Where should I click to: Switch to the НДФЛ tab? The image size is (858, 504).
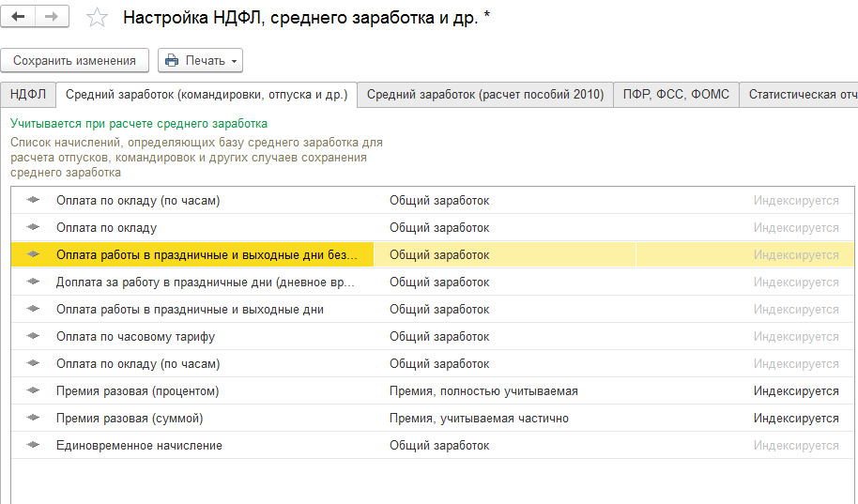(x=28, y=95)
